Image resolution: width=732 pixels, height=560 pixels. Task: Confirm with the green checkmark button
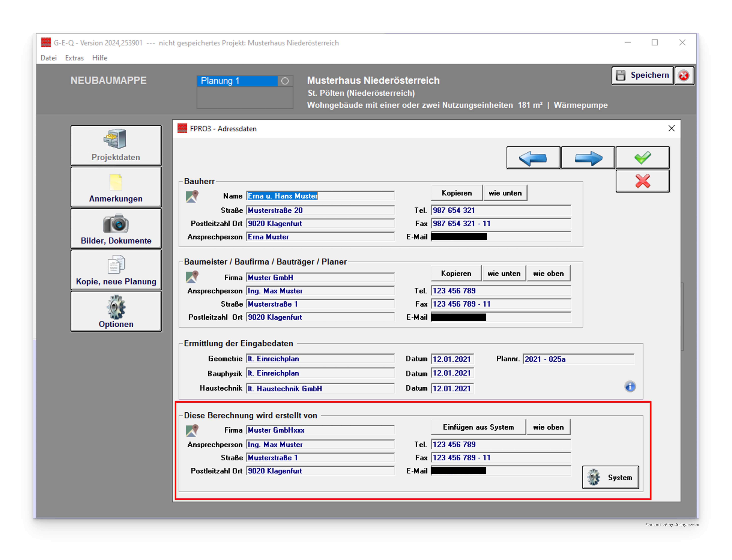pyautogui.click(x=642, y=158)
